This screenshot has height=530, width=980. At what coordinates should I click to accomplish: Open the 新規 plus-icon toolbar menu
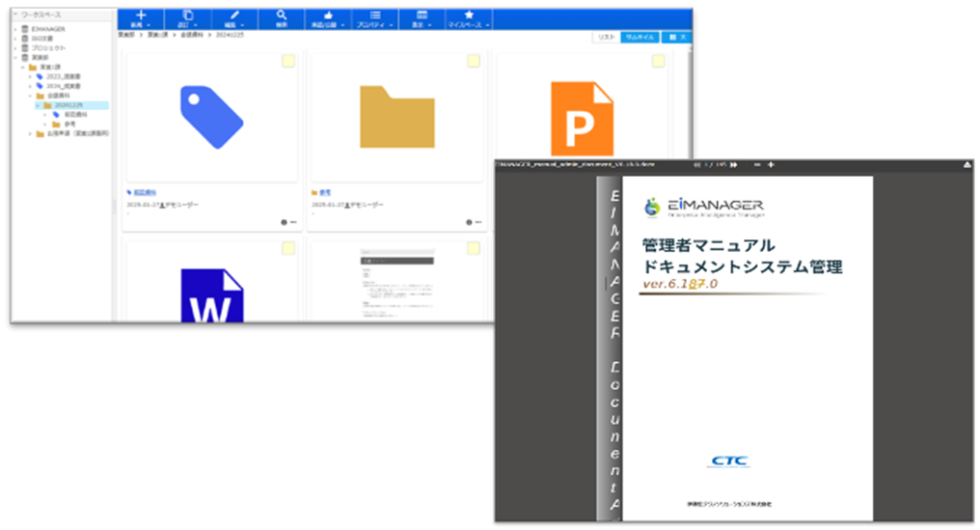click(141, 18)
